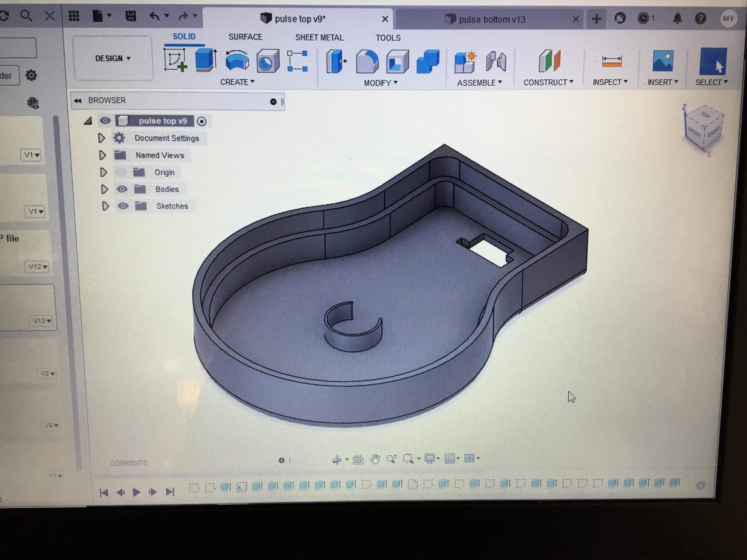Select the Shell tool

[398, 62]
